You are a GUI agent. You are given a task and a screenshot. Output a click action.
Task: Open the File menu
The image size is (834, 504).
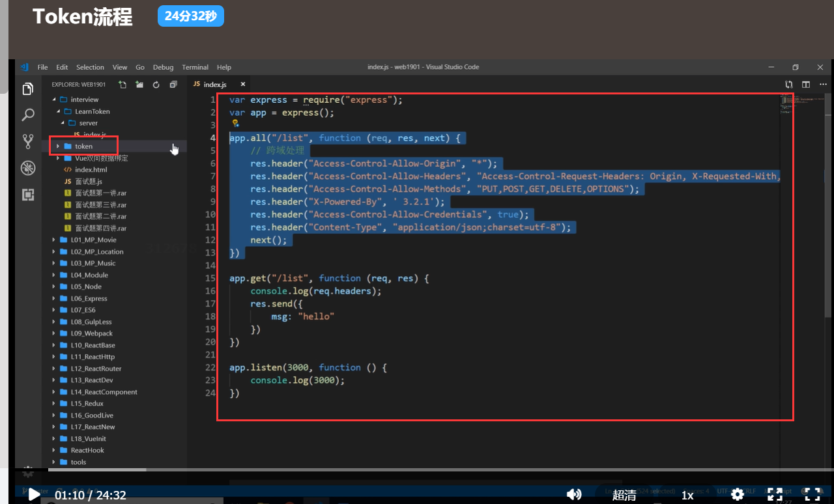click(42, 67)
